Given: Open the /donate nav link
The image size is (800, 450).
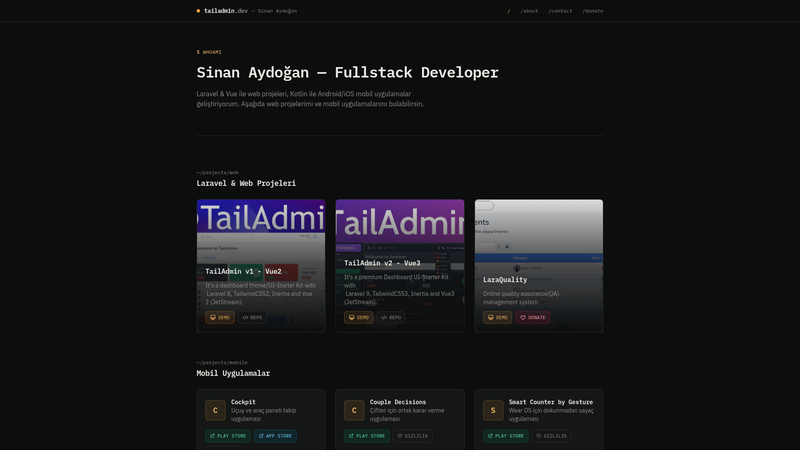Looking at the screenshot, I should pos(592,11).
